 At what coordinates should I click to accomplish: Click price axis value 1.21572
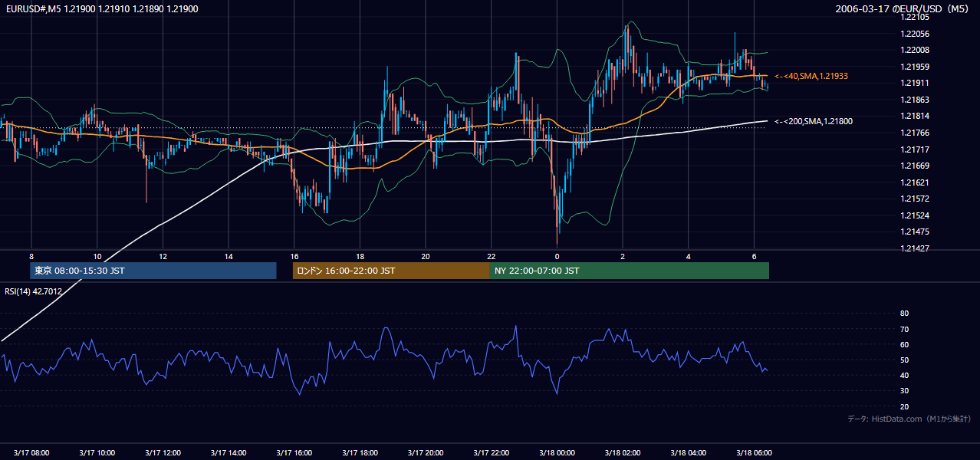click(915, 199)
